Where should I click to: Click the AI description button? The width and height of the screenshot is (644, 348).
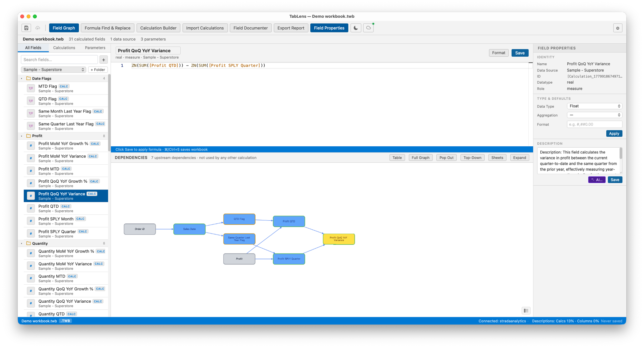point(597,180)
